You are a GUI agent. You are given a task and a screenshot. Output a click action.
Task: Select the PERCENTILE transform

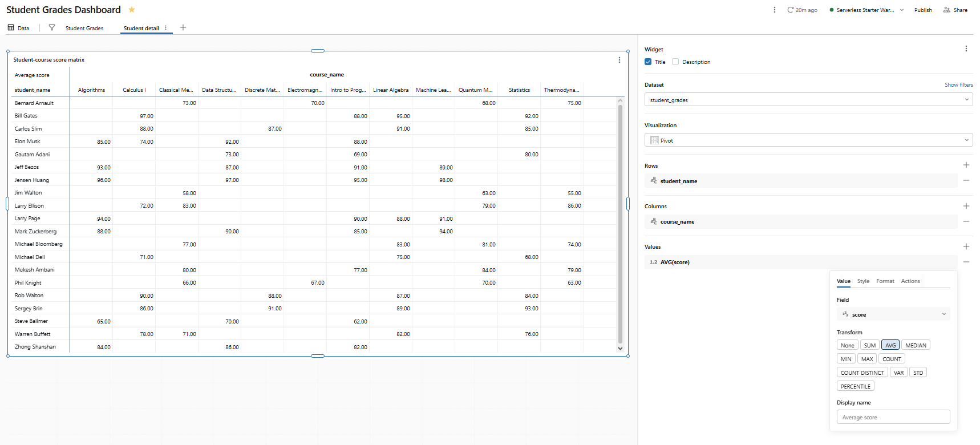(855, 386)
